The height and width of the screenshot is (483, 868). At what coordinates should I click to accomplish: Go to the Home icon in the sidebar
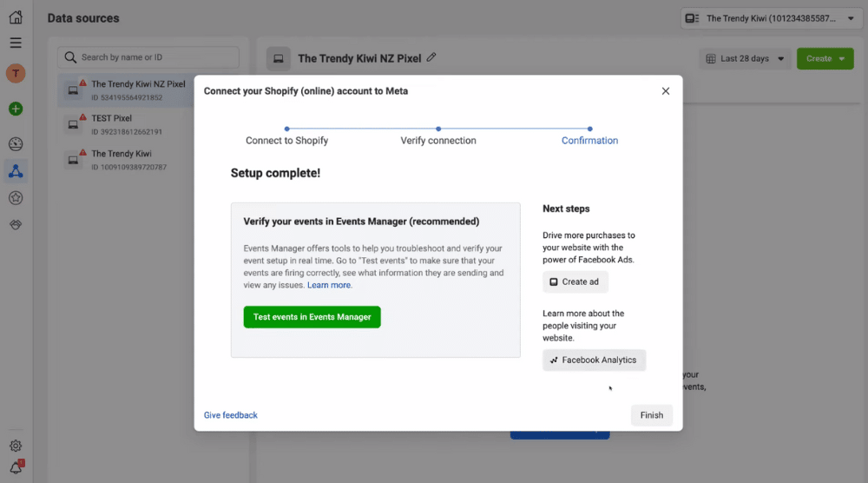coord(16,17)
